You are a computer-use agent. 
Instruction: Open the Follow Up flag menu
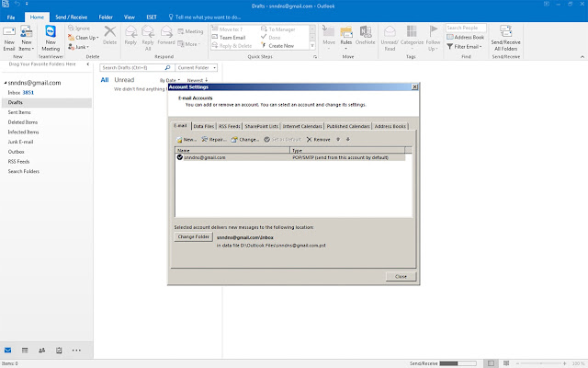point(433,38)
